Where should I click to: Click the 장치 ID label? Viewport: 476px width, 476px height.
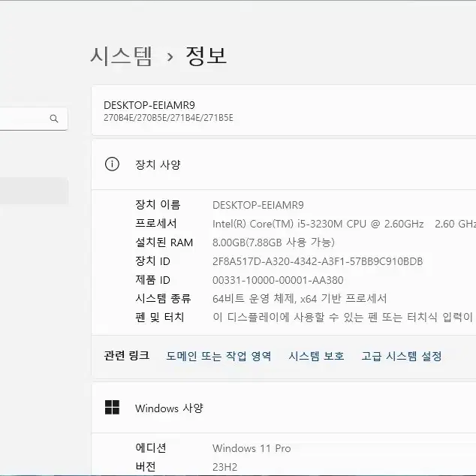point(152,261)
